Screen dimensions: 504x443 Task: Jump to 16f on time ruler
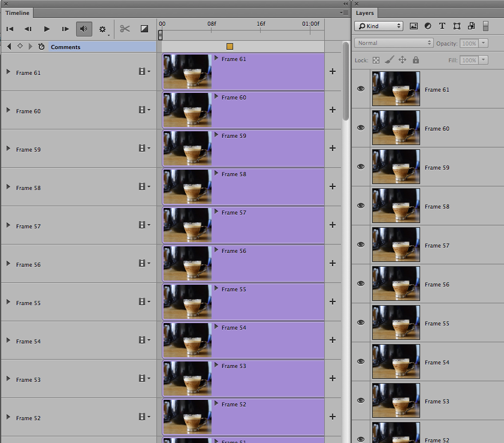click(261, 24)
